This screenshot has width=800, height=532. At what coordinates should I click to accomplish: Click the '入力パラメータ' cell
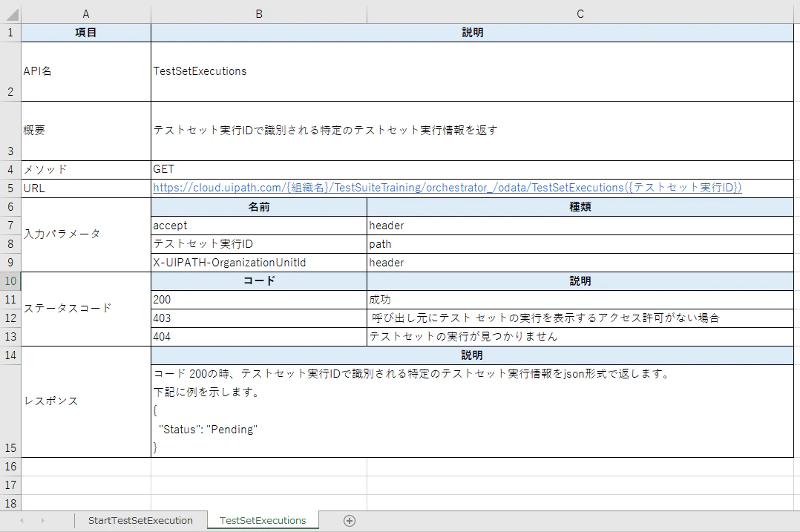86,234
